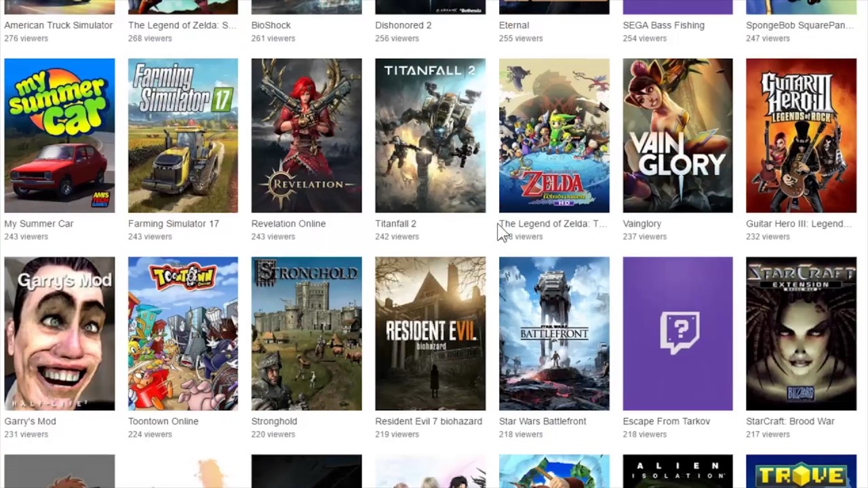The image size is (868, 488).
Task: Click the SpongeBob SquarePants title link
Action: click(x=800, y=25)
